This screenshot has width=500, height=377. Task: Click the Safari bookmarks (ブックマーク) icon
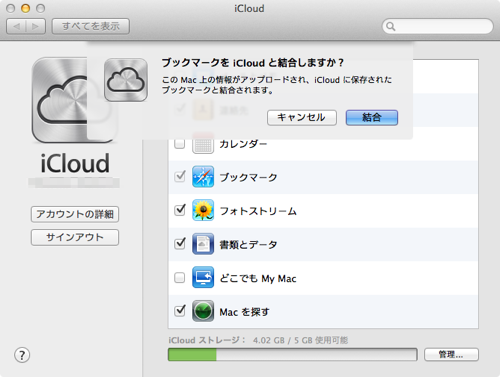click(203, 177)
